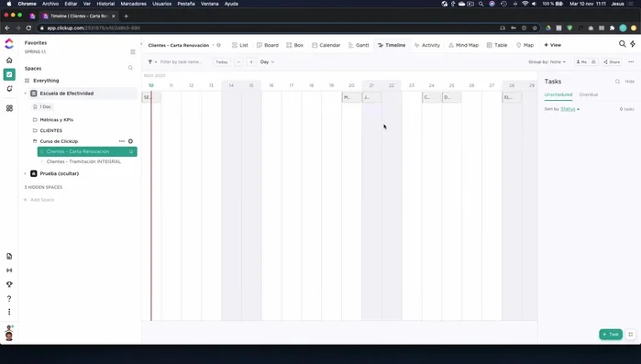Expand the Prueba (ocultar) space
641x364 pixels.
pos(26,173)
